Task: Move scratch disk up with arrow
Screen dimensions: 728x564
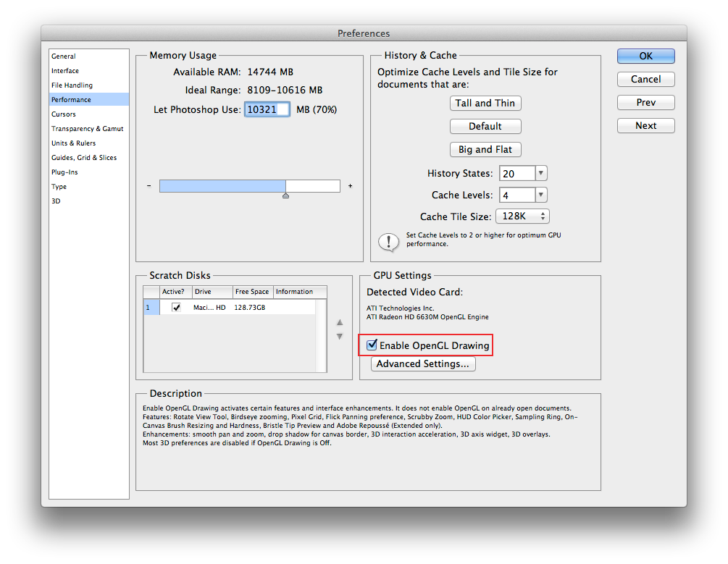Action: (340, 322)
